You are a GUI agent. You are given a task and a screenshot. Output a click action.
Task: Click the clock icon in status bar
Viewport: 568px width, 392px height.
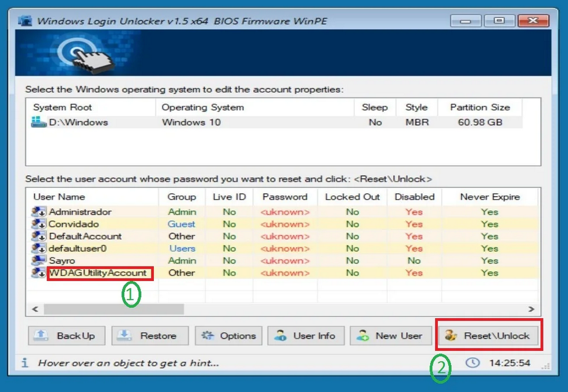pos(472,362)
